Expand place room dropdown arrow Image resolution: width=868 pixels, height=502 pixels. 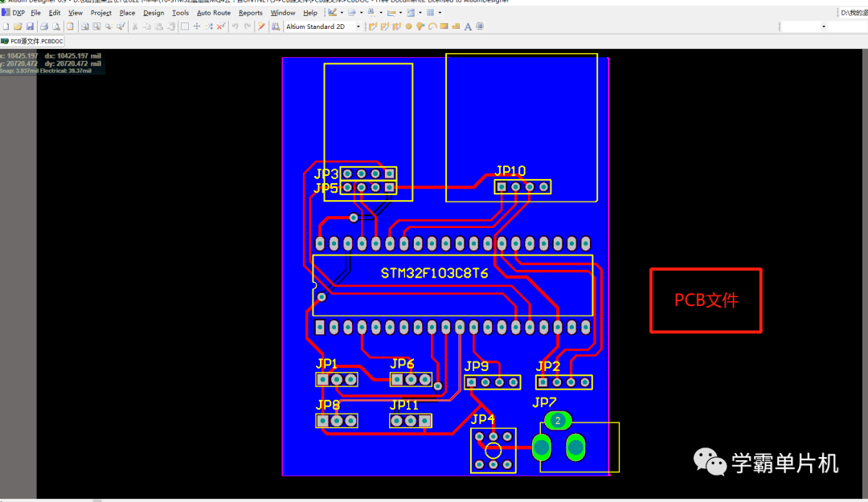(420, 13)
